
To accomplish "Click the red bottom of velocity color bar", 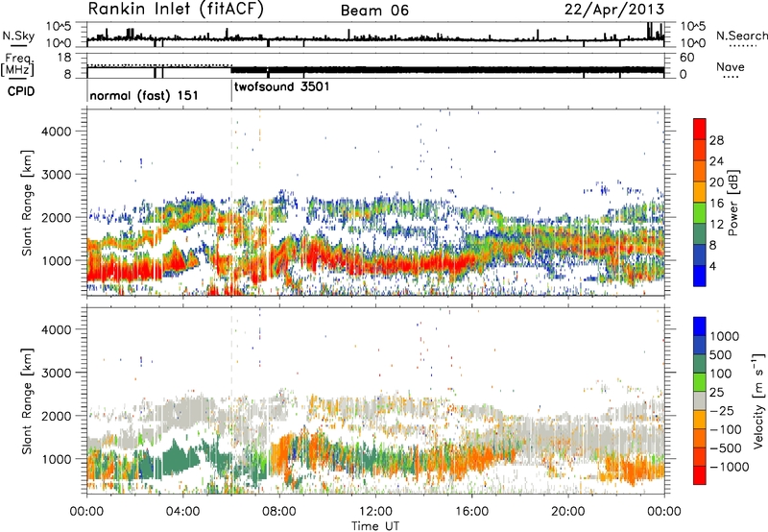I will (700, 475).
